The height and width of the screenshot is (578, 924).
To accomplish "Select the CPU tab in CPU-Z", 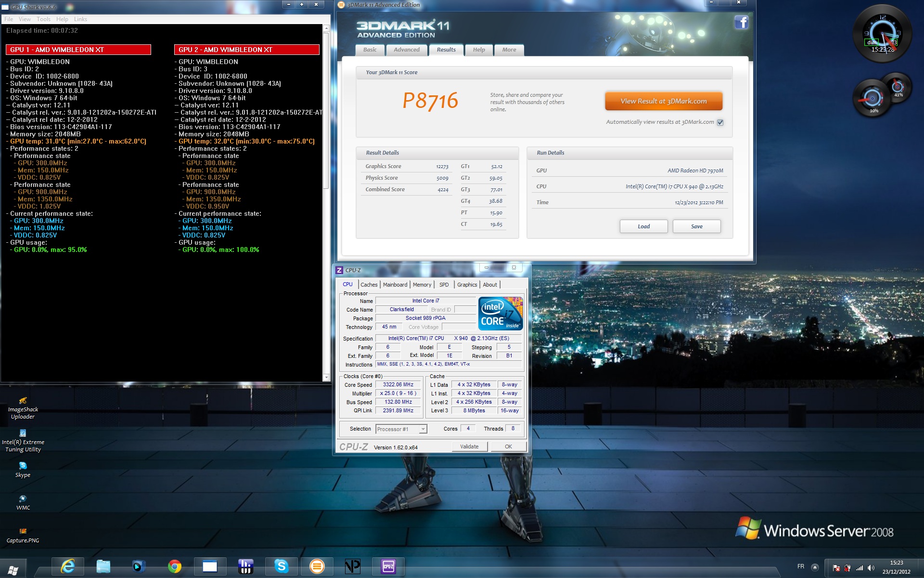I will click(x=347, y=285).
